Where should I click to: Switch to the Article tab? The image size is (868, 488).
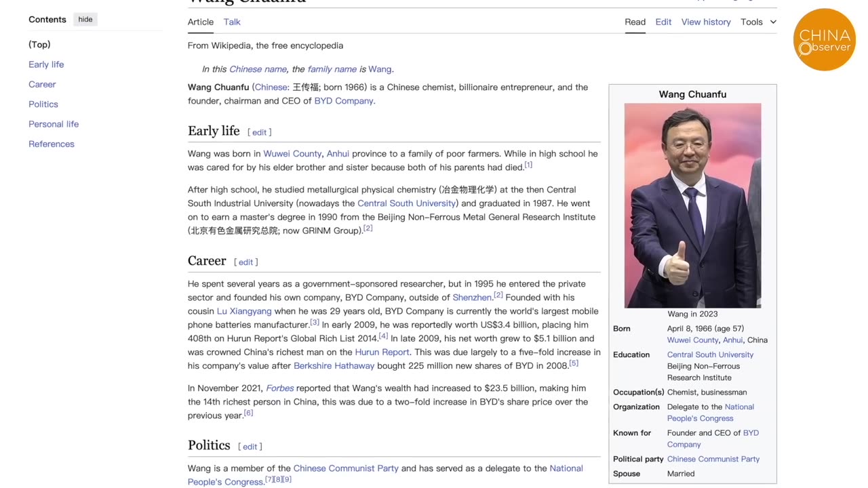point(201,22)
